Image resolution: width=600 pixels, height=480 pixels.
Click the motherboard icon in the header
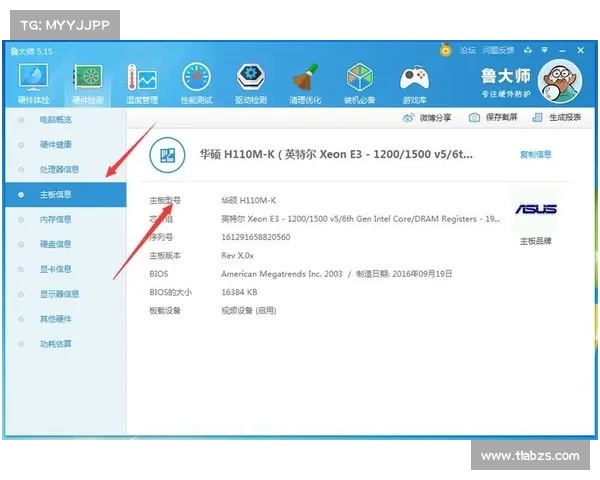167,155
